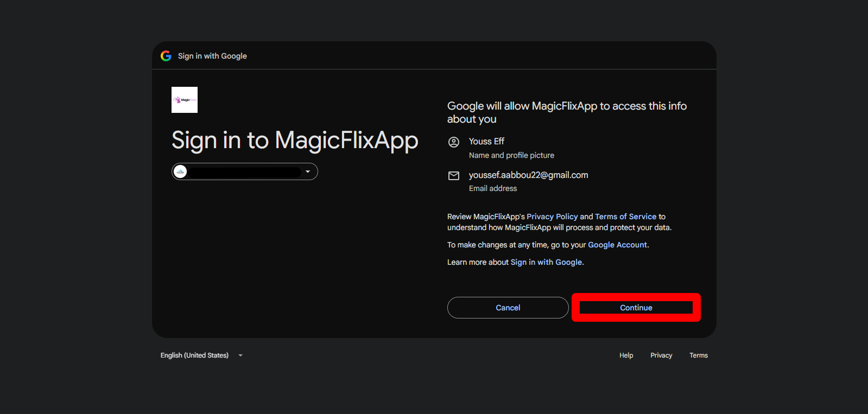Click the account avatar in chooser

pos(180,171)
